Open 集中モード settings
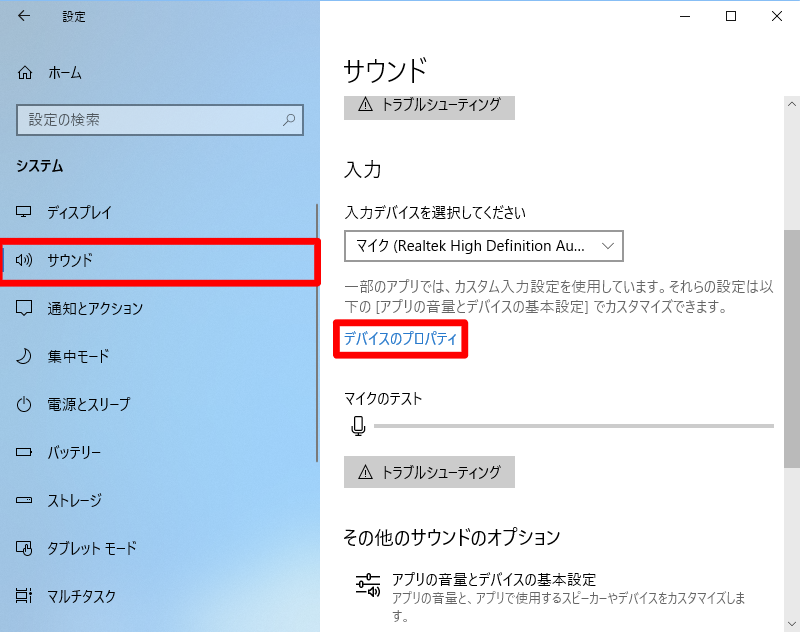The image size is (800, 632). [x=158, y=356]
